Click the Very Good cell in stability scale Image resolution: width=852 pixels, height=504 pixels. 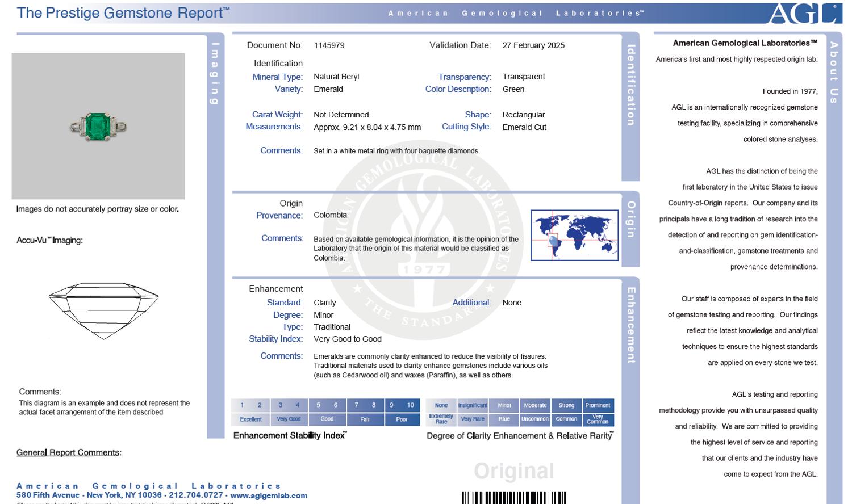pos(289,419)
